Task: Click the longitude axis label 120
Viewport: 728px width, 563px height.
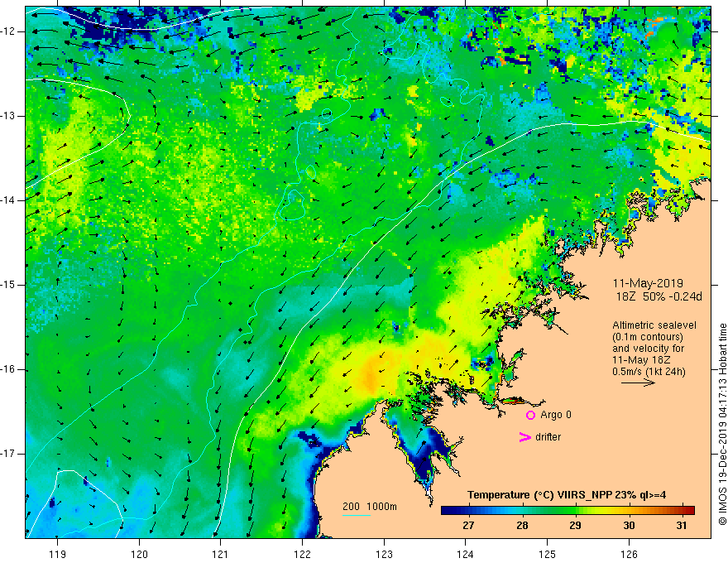Action: tap(139, 554)
